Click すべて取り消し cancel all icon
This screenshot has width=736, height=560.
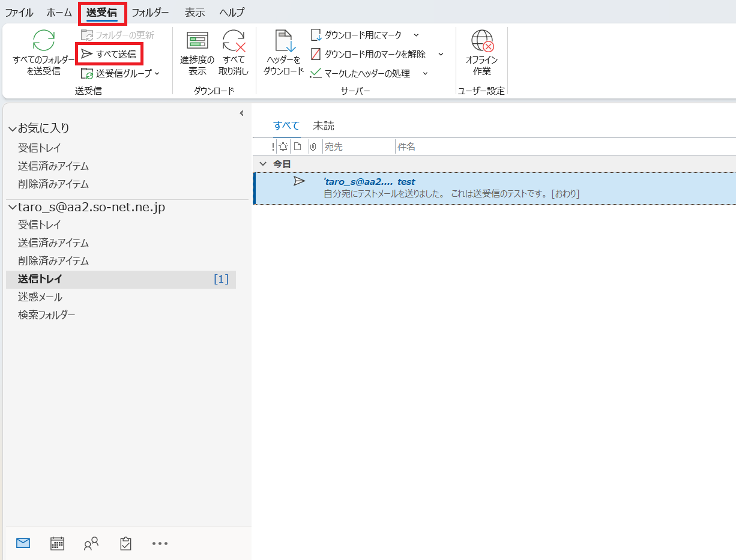click(234, 54)
